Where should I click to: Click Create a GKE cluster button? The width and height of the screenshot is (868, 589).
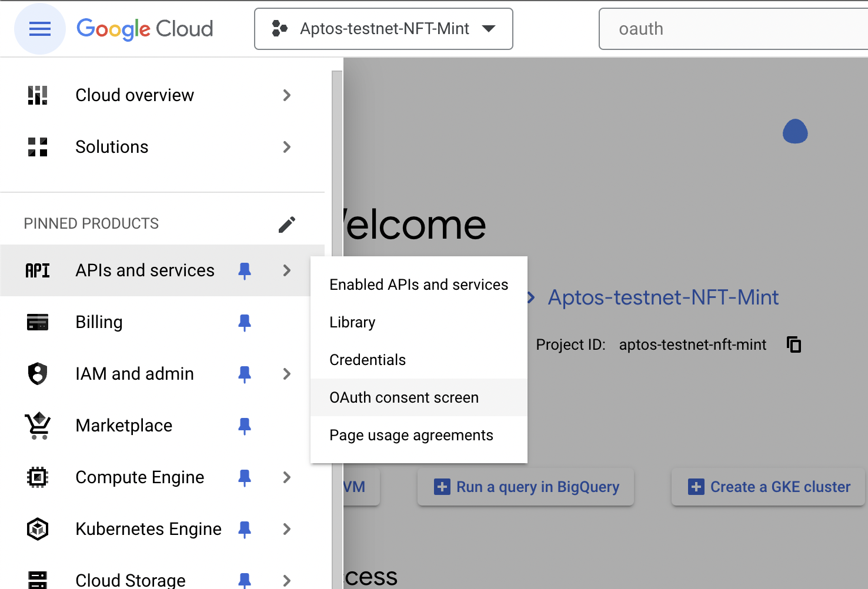point(769,487)
